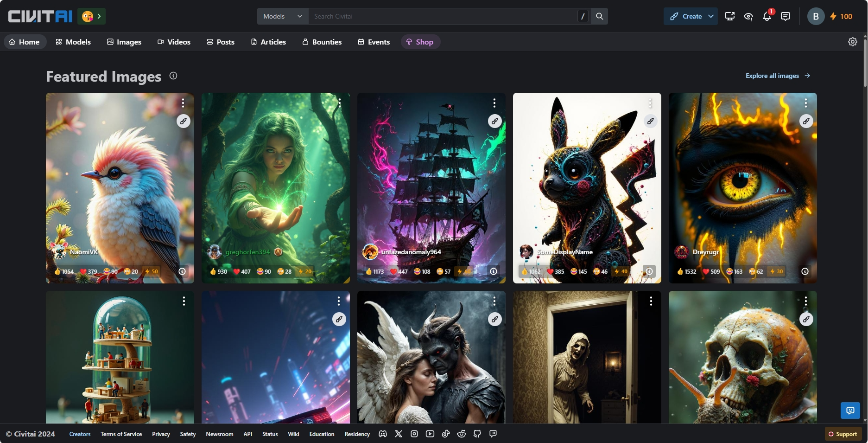The height and width of the screenshot is (443, 868).
Task: Open unfazedanomaly964 creator profile
Action: pyautogui.click(x=402, y=252)
